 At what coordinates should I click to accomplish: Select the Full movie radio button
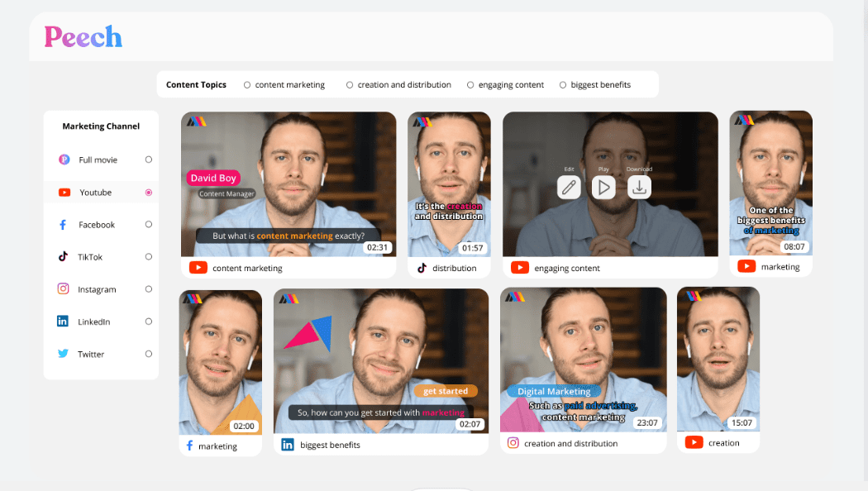[x=149, y=160]
